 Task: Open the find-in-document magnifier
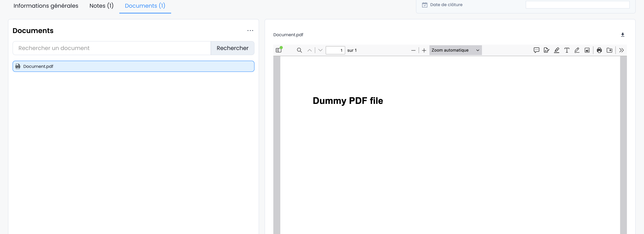(299, 50)
